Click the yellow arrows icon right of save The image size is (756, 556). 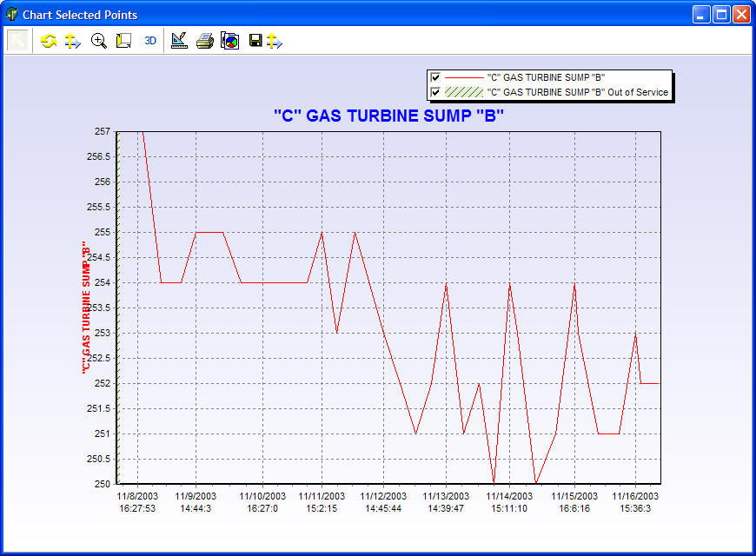[274, 41]
